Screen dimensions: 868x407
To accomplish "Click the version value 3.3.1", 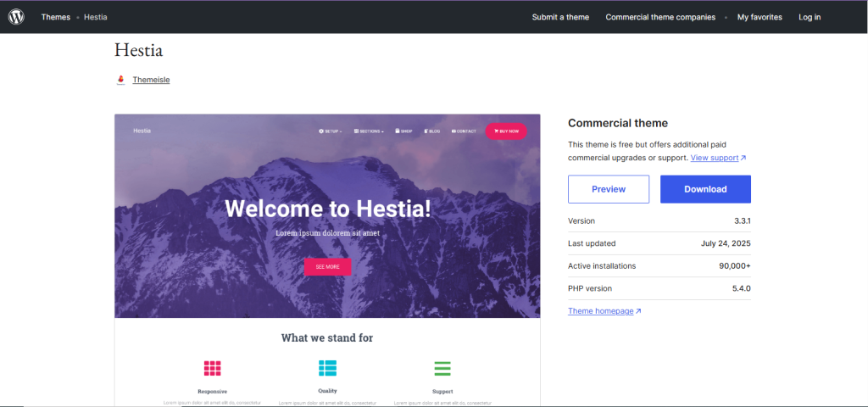I will coord(743,221).
